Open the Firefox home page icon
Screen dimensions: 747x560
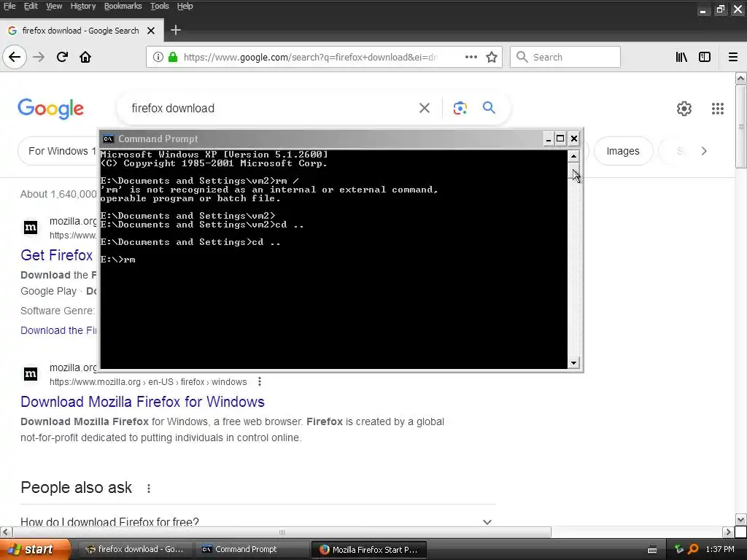coord(85,57)
